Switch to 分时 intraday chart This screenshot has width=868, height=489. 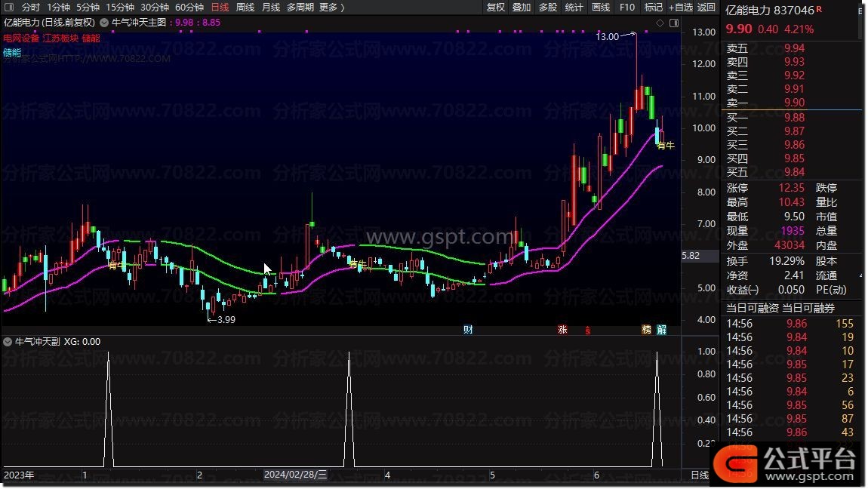(x=30, y=8)
